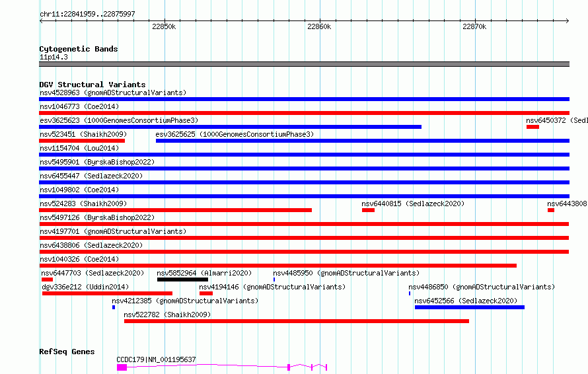Screen dimensions: 588x374
Task: Click the nsv4528963 gnomAD variant label
Action: pyautogui.click(x=113, y=93)
